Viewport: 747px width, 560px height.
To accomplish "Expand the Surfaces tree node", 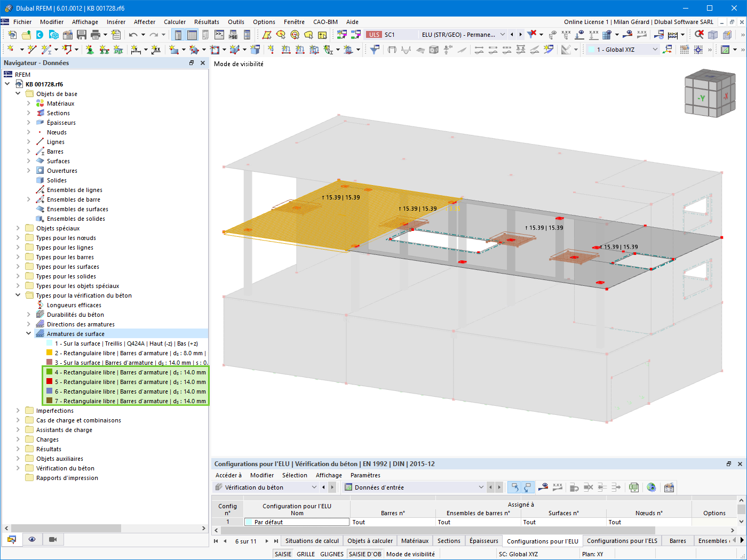I will point(28,161).
